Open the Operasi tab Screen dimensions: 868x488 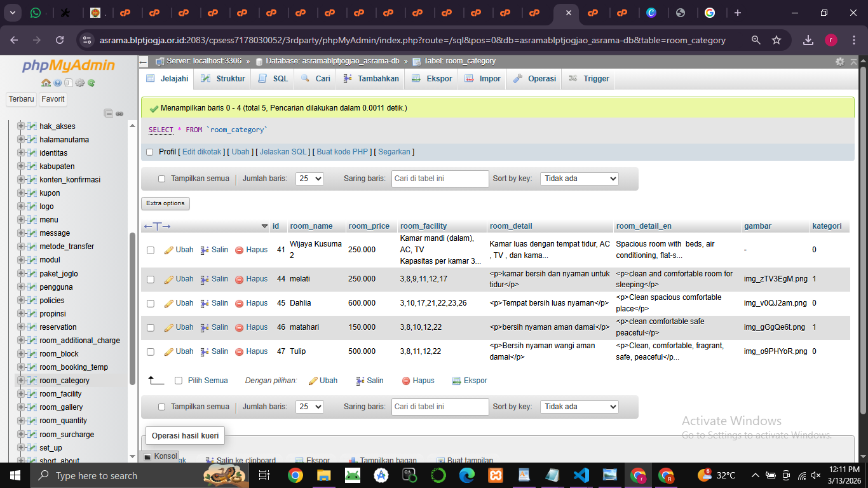pos(534,79)
